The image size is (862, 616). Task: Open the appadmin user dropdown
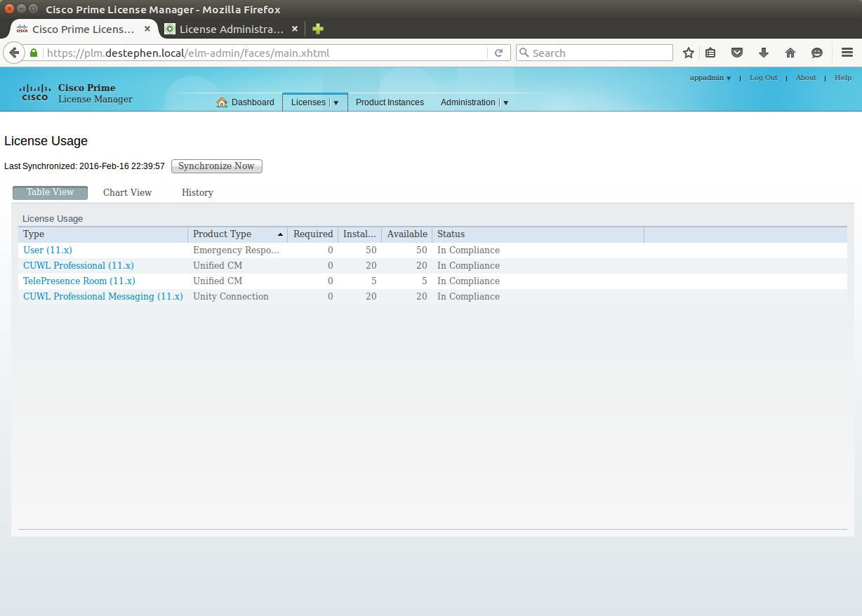[x=710, y=78]
